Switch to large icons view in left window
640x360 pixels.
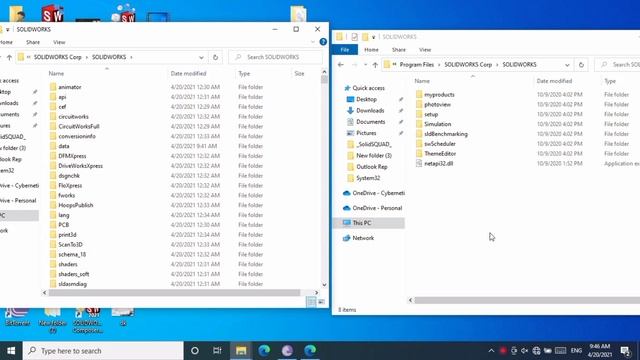(x=321, y=302)
